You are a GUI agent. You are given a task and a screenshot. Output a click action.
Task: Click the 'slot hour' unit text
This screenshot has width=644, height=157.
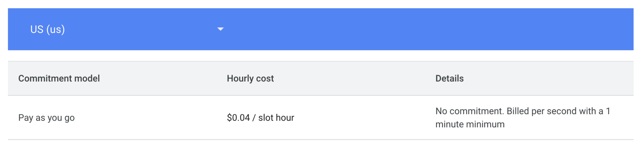coord(276,118)
